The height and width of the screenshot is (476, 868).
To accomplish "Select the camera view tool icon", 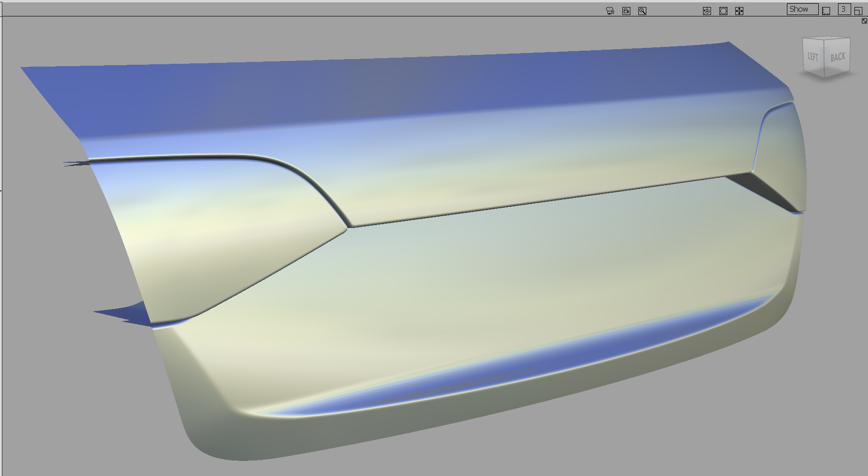I will [x=610, y=11].
